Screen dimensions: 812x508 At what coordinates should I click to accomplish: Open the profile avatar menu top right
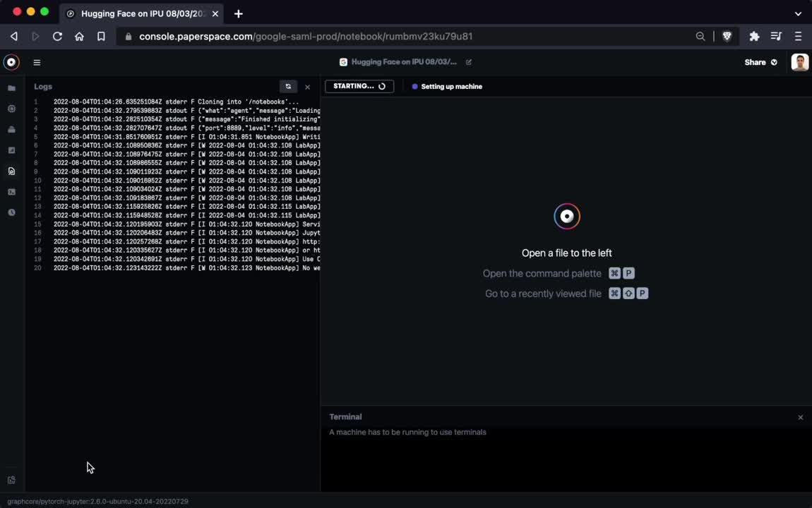coord(799,62)
